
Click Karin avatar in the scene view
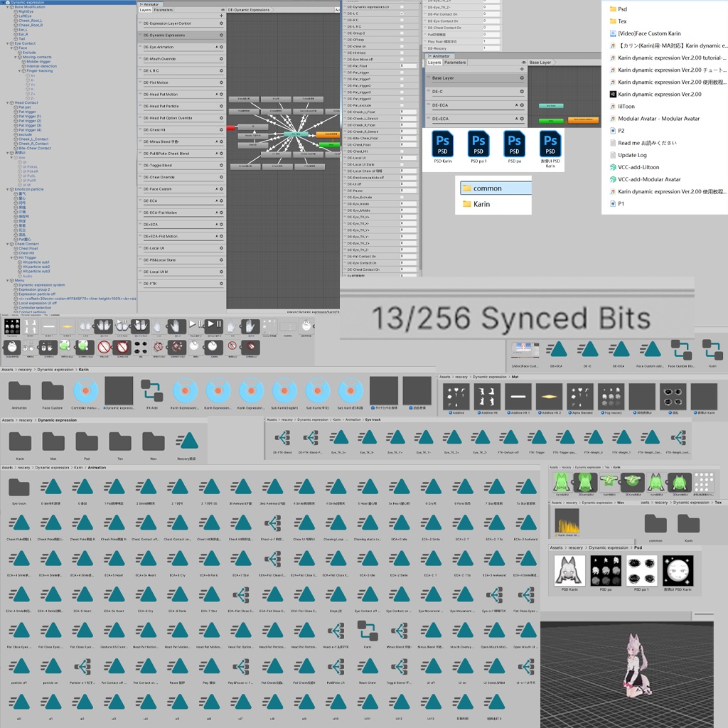[637, 665]
